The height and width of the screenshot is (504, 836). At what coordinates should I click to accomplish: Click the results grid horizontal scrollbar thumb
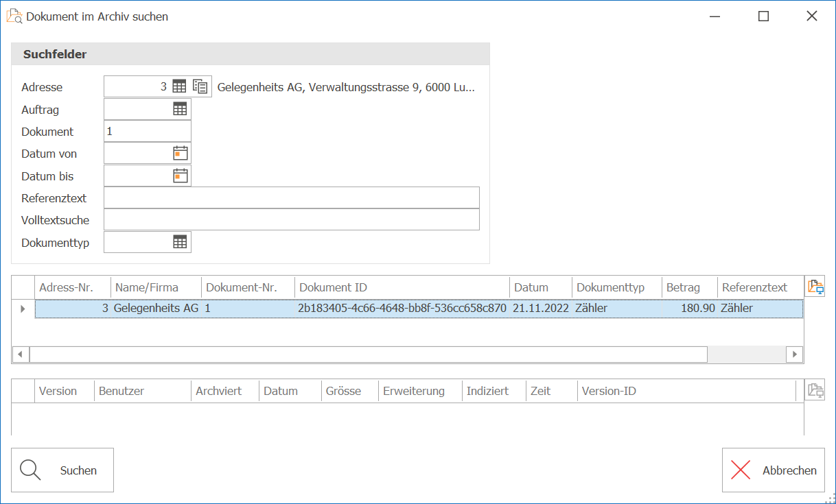pyautogui.click(x=369, y=355)
